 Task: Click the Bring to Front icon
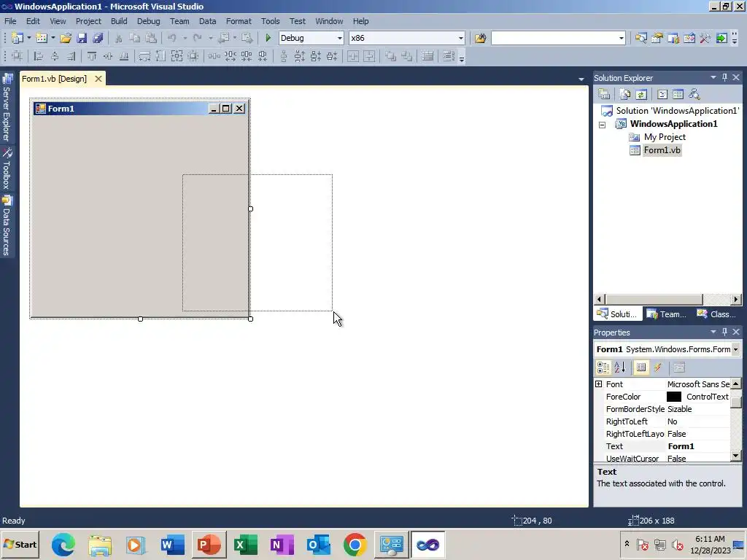point(391,56)
